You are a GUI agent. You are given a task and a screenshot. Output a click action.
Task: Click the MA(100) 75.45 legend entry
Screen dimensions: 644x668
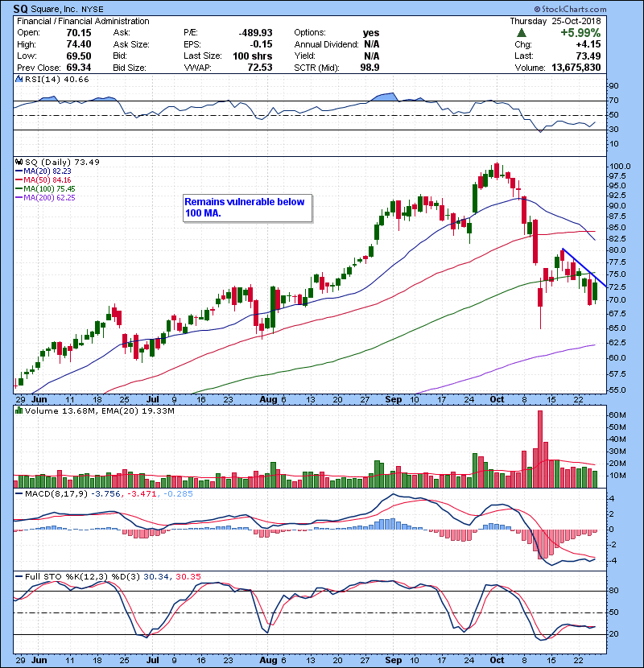(x=45, y=188)
